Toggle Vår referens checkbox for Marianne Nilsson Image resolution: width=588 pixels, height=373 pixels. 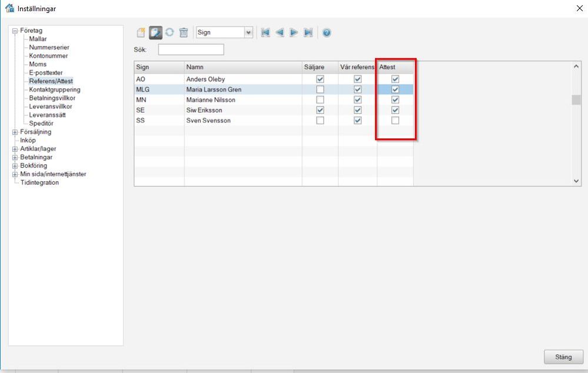(358, 99)
